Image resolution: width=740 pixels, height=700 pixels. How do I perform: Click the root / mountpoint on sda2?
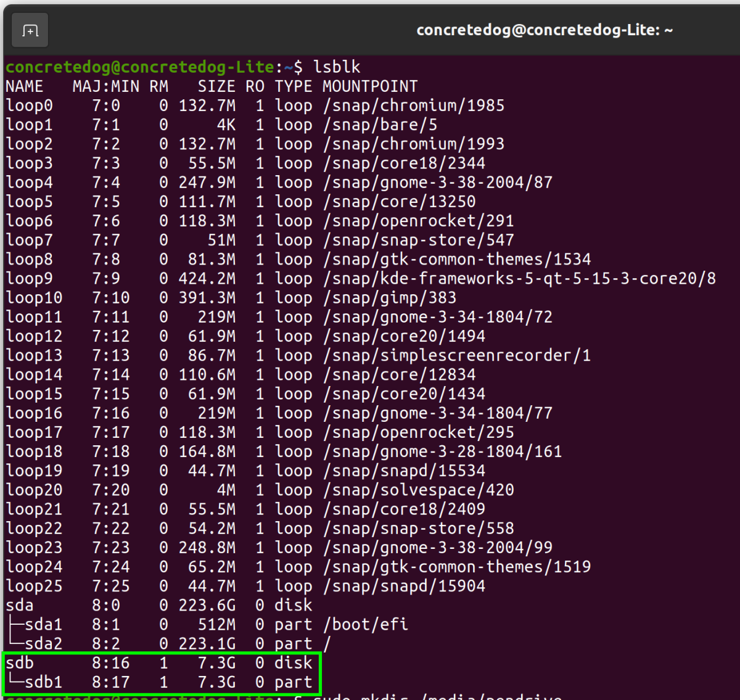click(327, 643)
